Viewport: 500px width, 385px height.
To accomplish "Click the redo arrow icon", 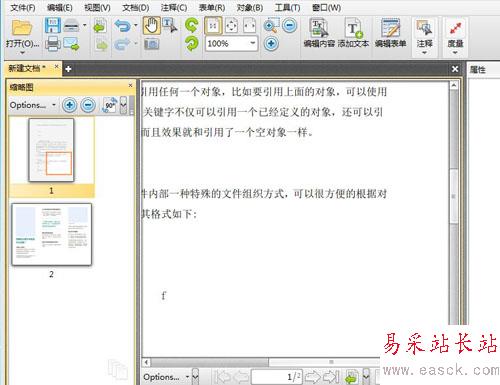I will (x=122, y=44).
